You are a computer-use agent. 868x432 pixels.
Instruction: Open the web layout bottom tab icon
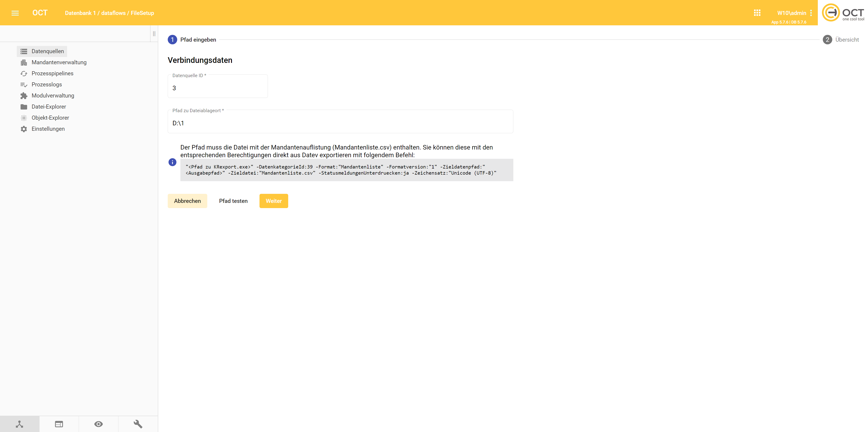[x=59, y=424]
